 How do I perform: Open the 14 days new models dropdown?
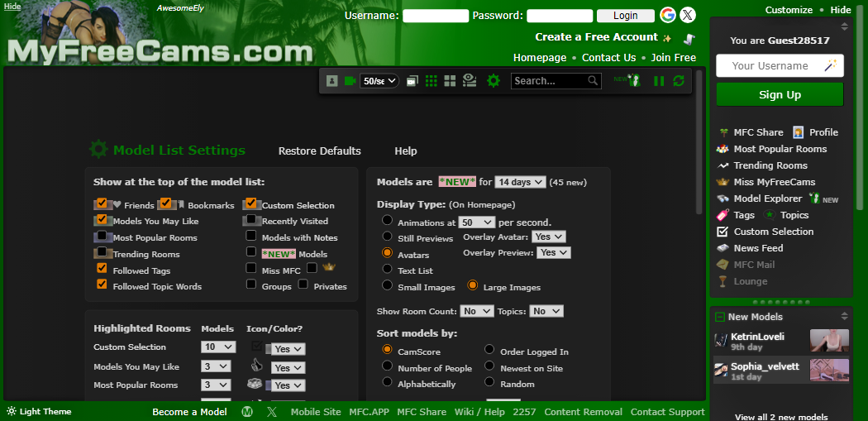pos(520,182)
